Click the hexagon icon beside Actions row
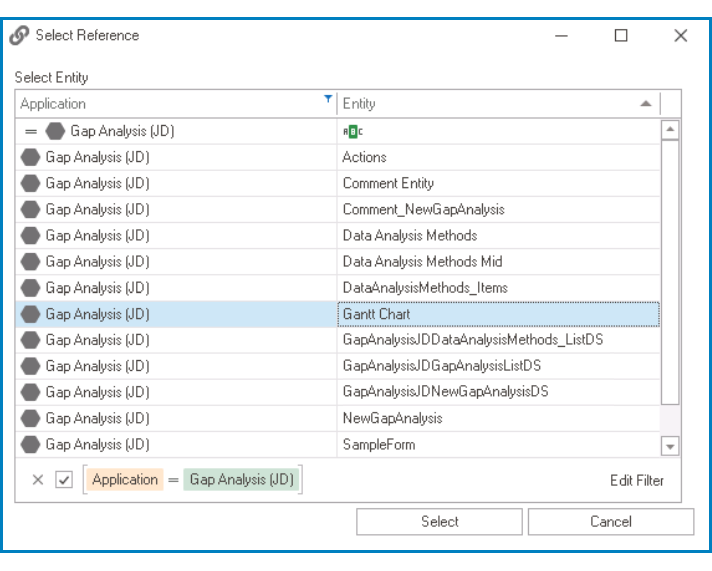Viewport: 712px width, 571px height. pos(31,157)
